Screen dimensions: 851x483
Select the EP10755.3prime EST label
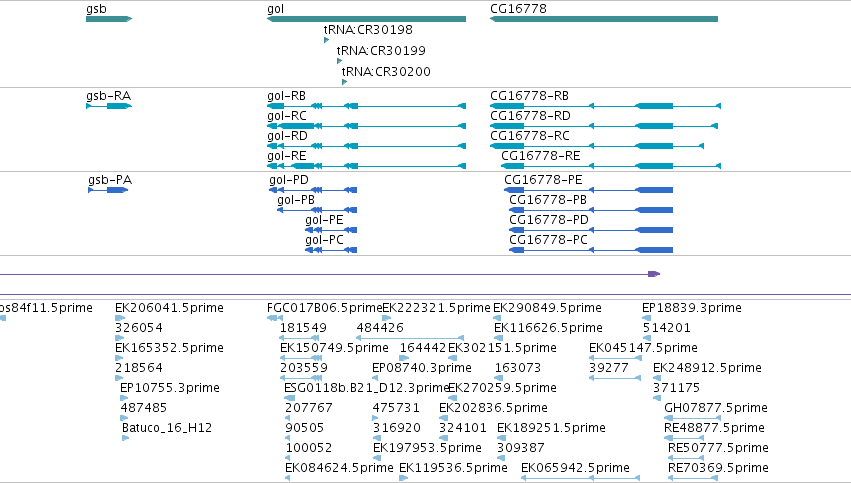pos(170,389)
